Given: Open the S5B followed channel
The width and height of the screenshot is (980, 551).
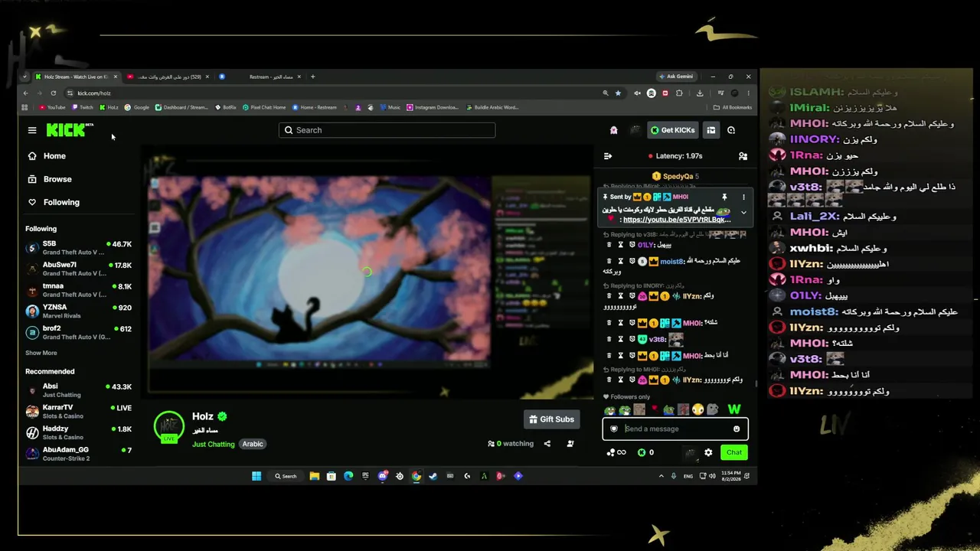Looking at the screenshot, I should tap(78, 247).
